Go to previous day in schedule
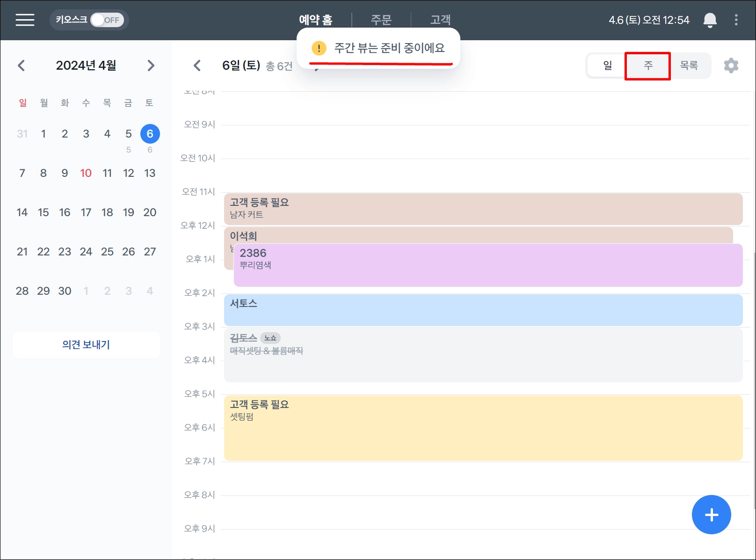This screenshot has width=756, height=560. tap(197, 65)
